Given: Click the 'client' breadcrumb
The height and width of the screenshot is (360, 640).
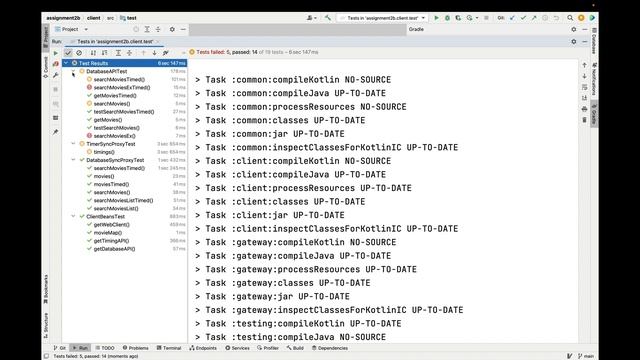Looking at the screenshot, I should 93,18.
